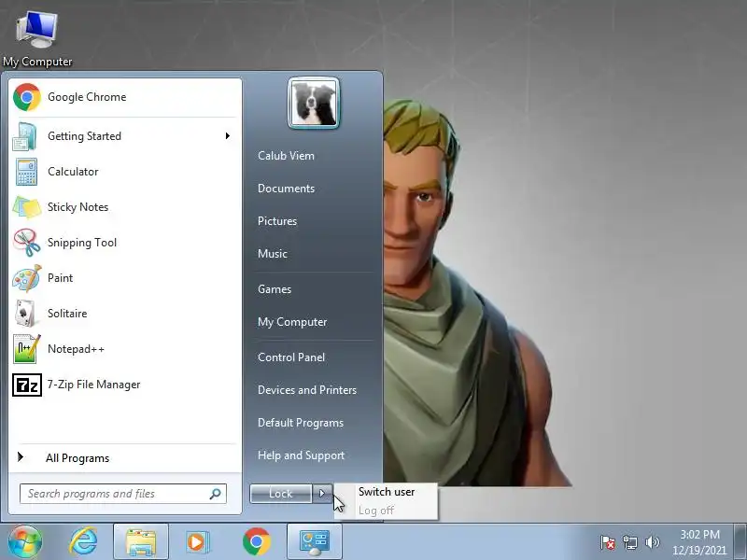Screen dimensions: 747x560
Task: Open Windows Explorer folder on taskbar
Action: coord(141,542)
